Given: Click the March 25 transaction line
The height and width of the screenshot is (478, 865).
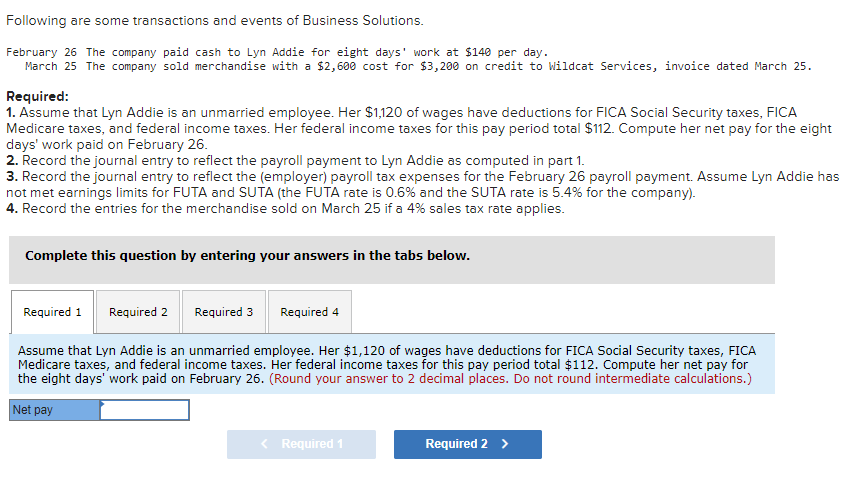Looking at the screenshot, I should pyautogui.click(x=418, y=66).
